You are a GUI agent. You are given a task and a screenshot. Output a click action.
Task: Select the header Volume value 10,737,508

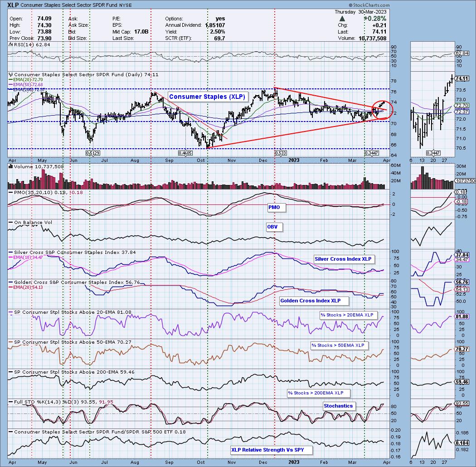372,38
